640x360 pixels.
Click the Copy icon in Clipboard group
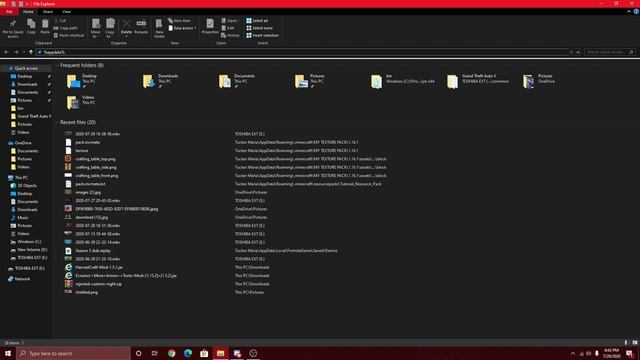click(x=31, y=27)
